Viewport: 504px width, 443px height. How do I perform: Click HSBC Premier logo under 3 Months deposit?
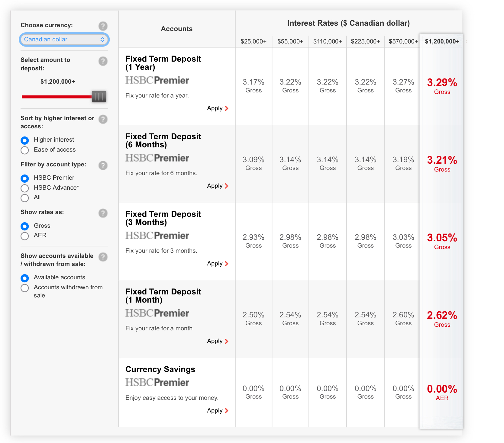coord(157,236)
